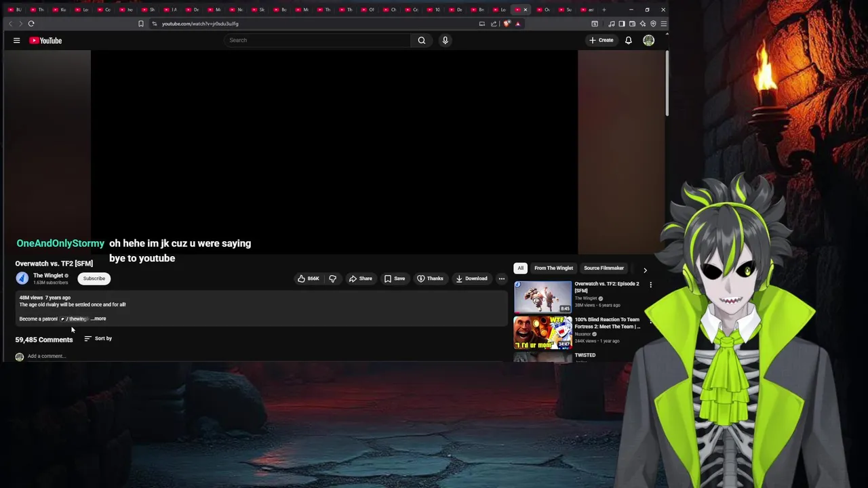868x488 pixels.
Task: Dislike the video with thumbs down
Action: (x=332, y=279)
